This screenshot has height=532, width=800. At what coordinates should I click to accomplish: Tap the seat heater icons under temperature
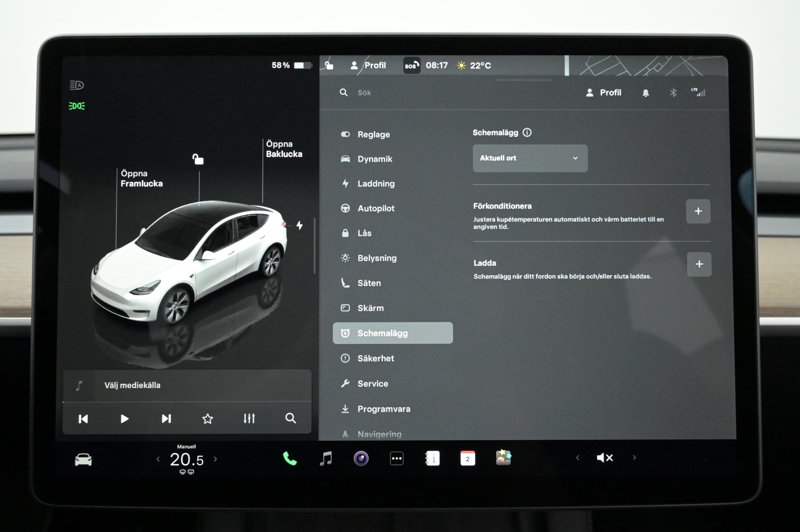[x=186, y=472]
